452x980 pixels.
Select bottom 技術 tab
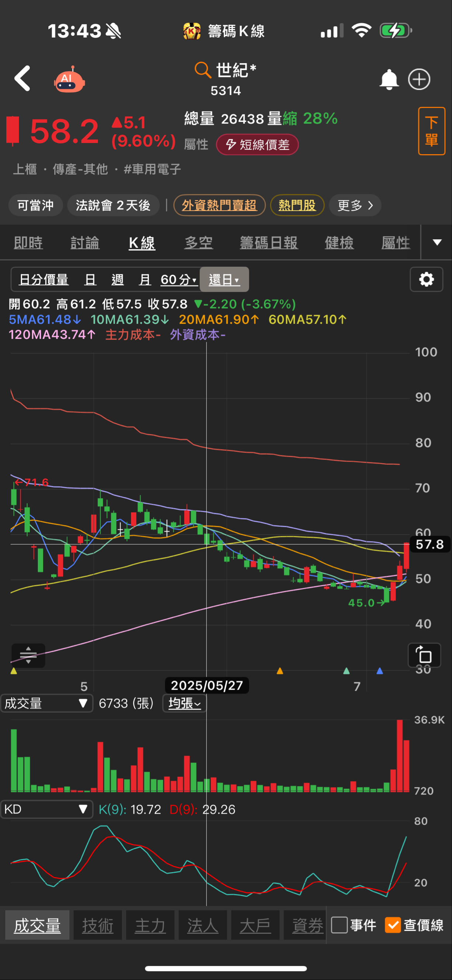click(x=98, y=925)
